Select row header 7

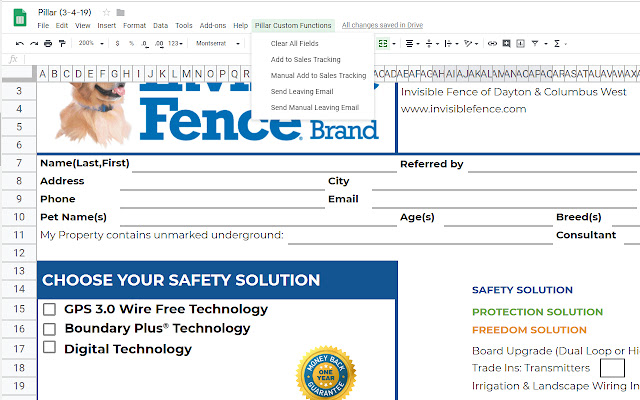coord(19,163)
